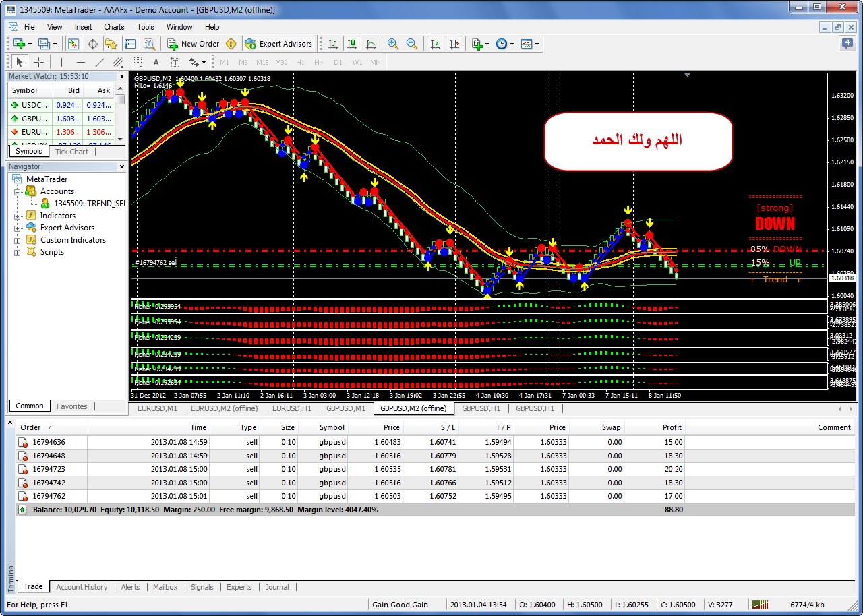Expand the Scripts tree node

(x=17, y=252)
